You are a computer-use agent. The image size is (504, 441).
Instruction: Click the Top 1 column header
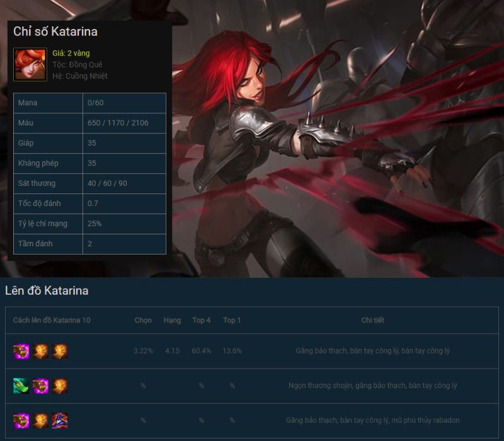pyautogui.click(x=232, y=320)
